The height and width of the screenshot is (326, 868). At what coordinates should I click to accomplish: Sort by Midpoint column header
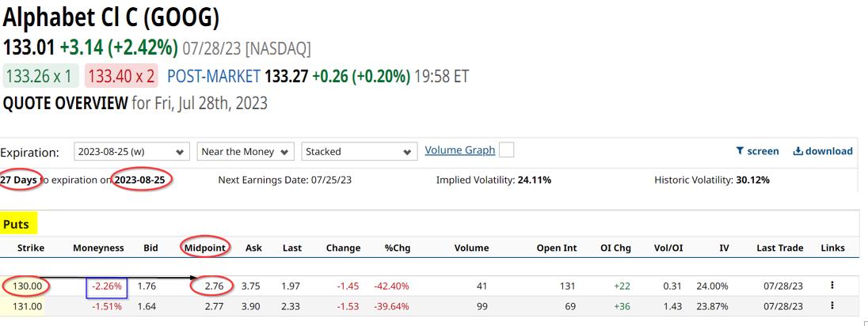206,248
